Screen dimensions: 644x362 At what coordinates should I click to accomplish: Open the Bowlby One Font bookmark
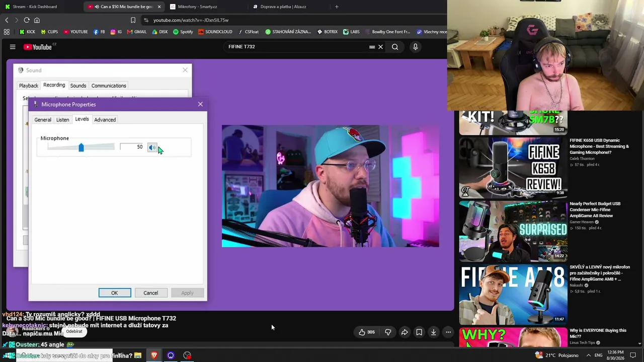coord(387,32)
